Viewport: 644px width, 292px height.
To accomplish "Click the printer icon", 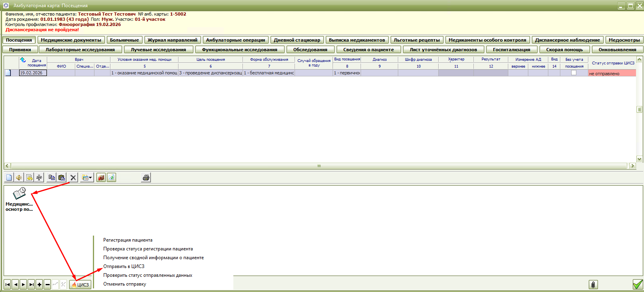I will (146, 178).
